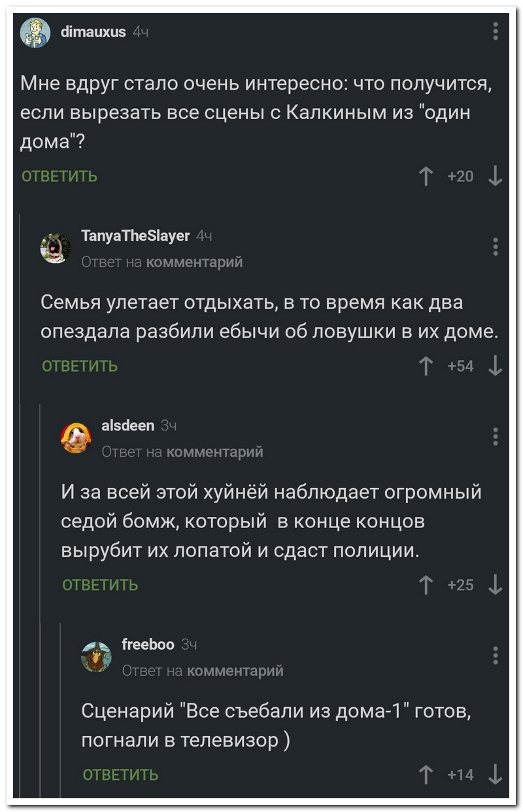The width and height of the screenshot is (523, 812).
Task: Reply to freeboo's comment
Action: pos(120,775)
